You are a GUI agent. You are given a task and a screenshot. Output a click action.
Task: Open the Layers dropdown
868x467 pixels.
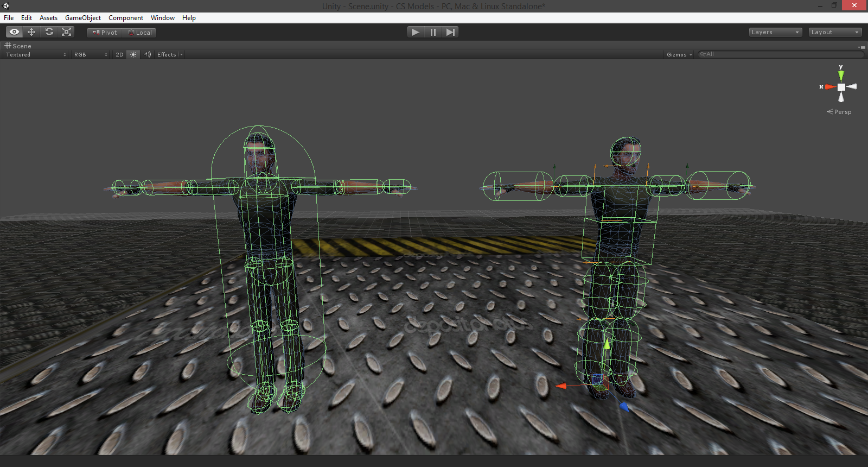coord(775,33)
